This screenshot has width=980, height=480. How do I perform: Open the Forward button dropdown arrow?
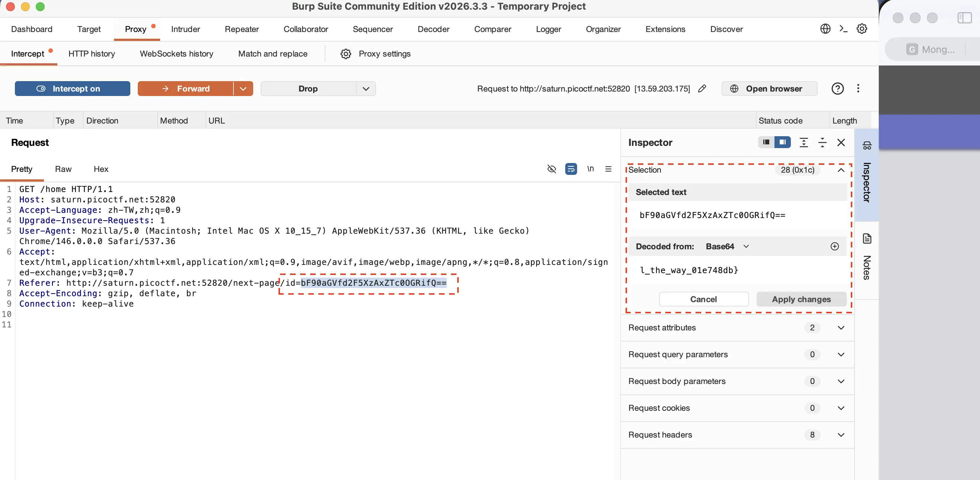pos(243,89)
